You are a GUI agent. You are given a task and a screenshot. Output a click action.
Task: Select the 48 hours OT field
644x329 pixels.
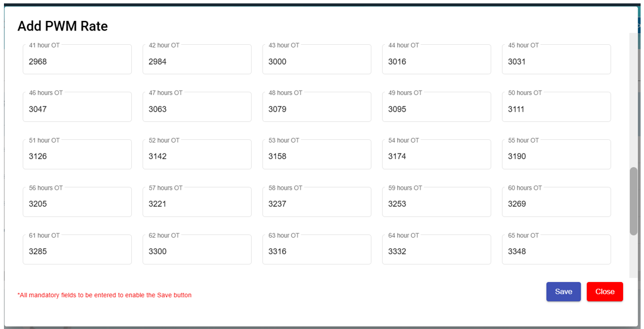pos(316,109)
